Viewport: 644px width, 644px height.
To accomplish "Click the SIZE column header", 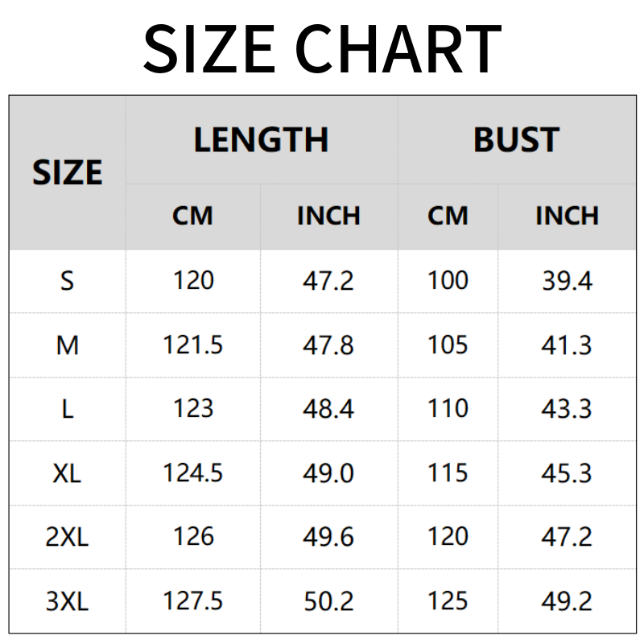I will [68, 173].
